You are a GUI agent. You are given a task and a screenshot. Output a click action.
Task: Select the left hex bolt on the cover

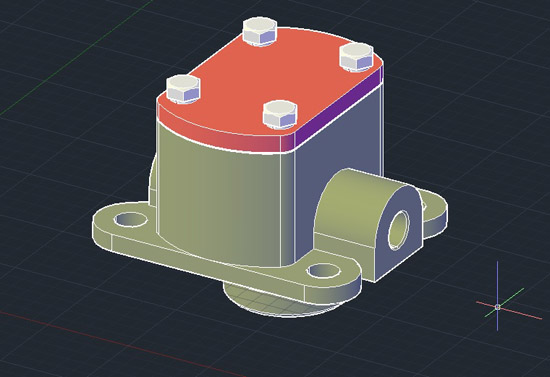coord(183,89)
